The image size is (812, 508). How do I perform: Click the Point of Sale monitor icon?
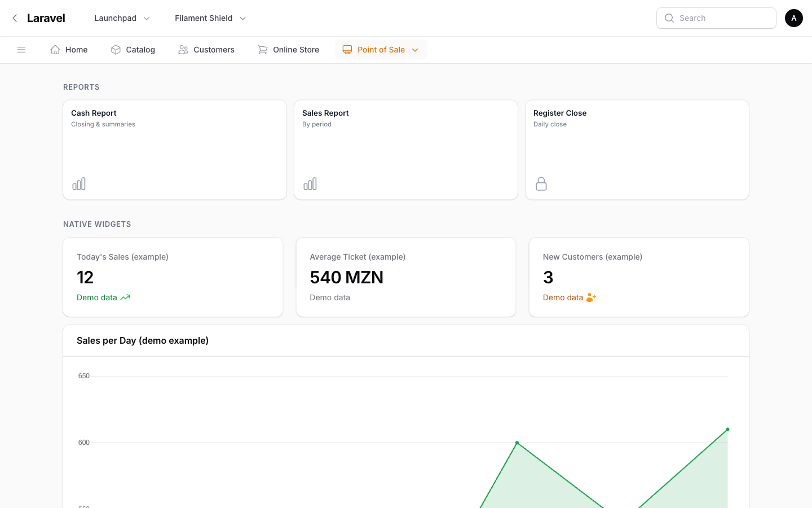(347, 50)
